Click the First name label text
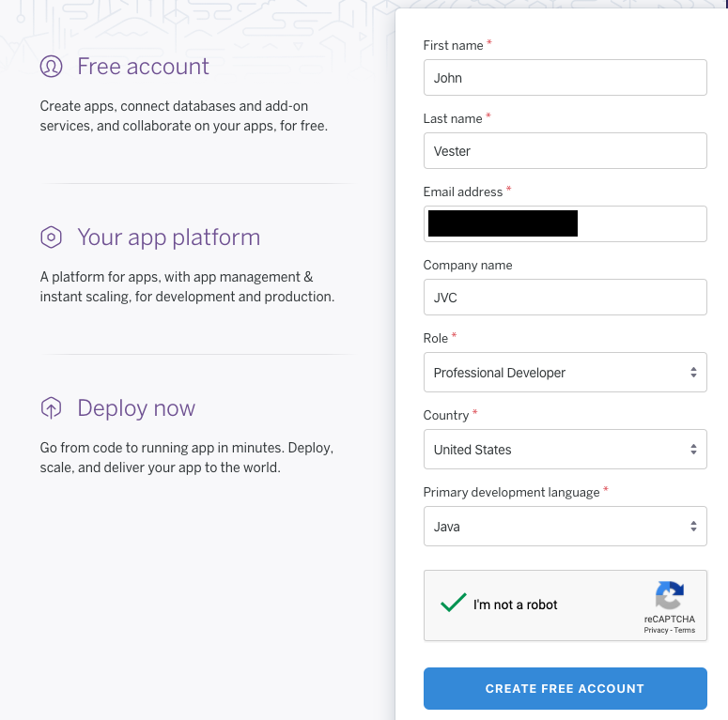 [x=453, y=46]
